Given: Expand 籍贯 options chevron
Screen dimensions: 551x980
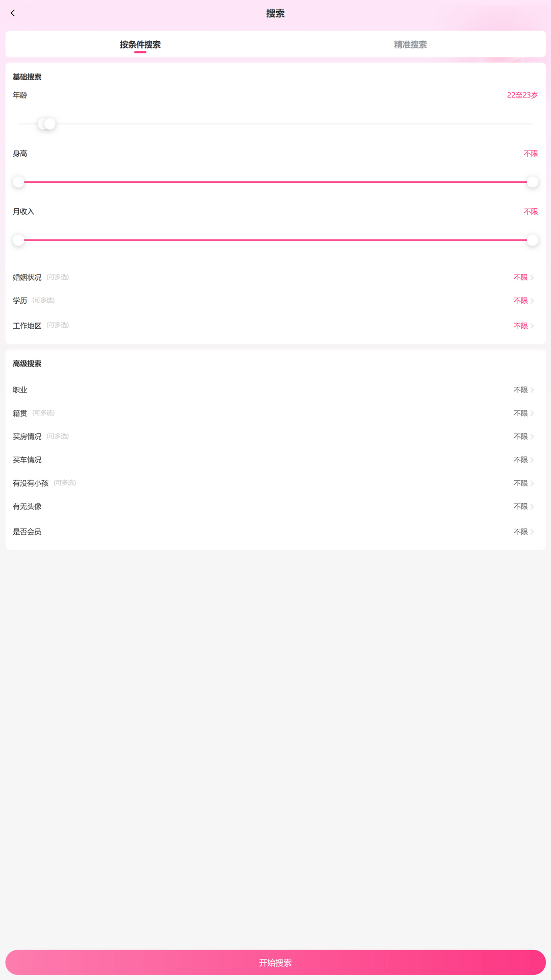Looking at the screenshot, I should pos(532,413).
